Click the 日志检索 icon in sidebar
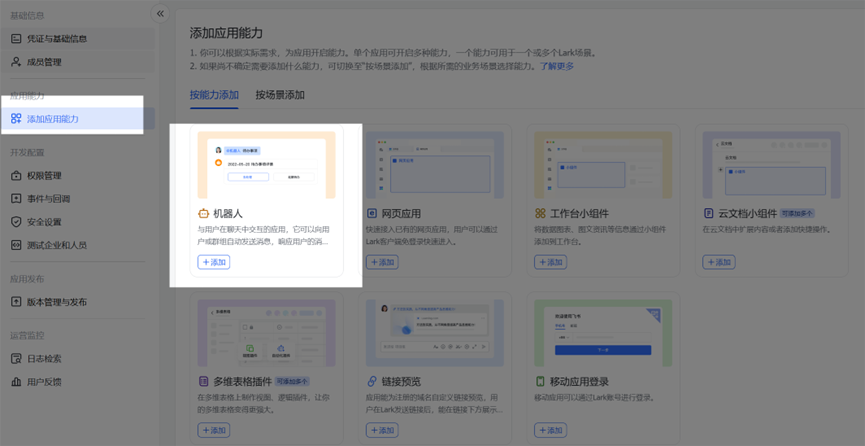865x446 pixels. pos(16,359)
